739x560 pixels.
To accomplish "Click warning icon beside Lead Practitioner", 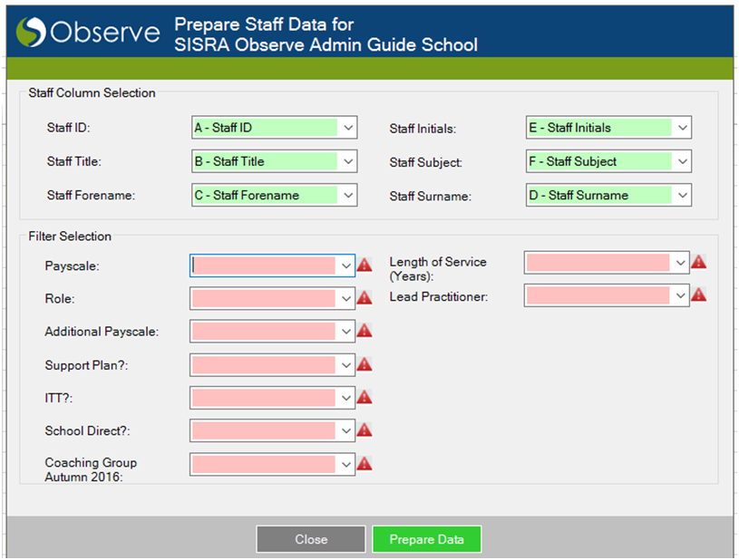I will (x=698, y=294).
